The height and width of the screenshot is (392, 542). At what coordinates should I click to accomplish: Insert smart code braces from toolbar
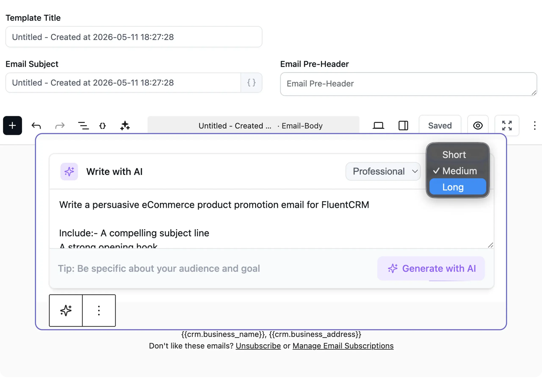[102, 126]
